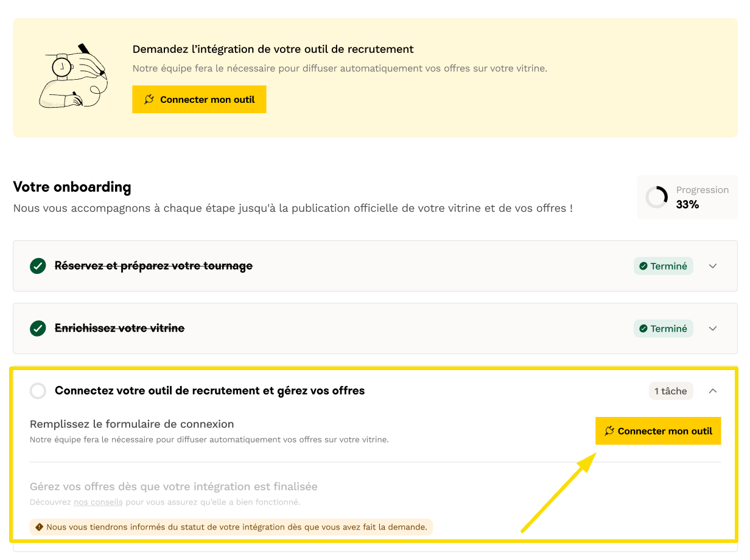Viewport: 750px width, 560px height.
Task: Open the 'nos conseils' link
Action: 98,502
